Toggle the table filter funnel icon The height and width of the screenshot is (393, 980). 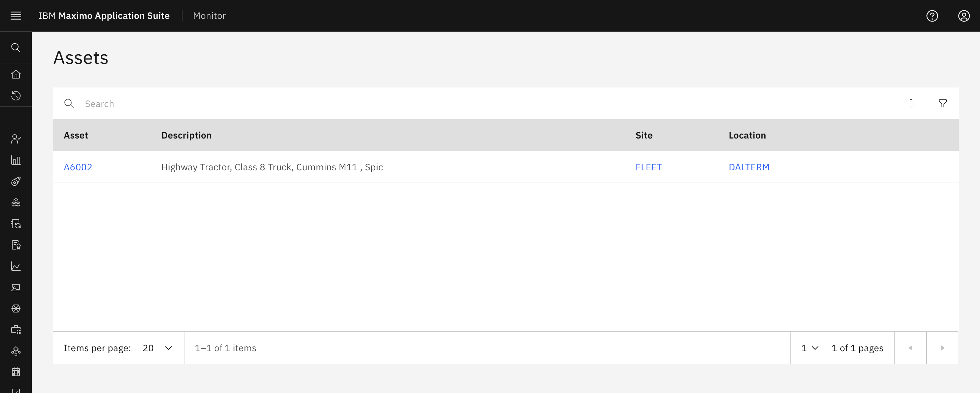pos(942,103)
